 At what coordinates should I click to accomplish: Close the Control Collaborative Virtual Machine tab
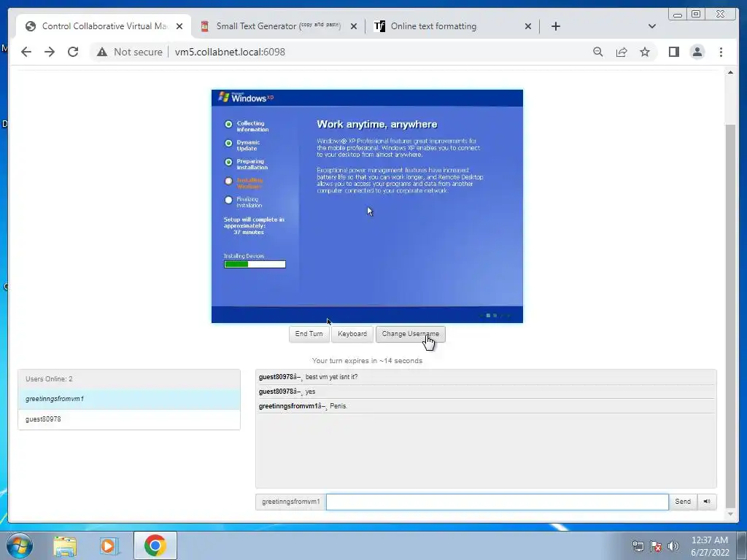tap(179, 26)
